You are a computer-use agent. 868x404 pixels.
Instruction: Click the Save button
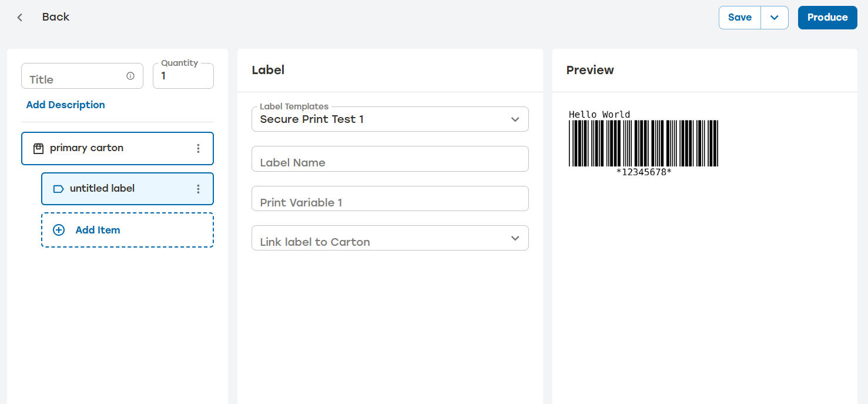click(x=740, y=18)
